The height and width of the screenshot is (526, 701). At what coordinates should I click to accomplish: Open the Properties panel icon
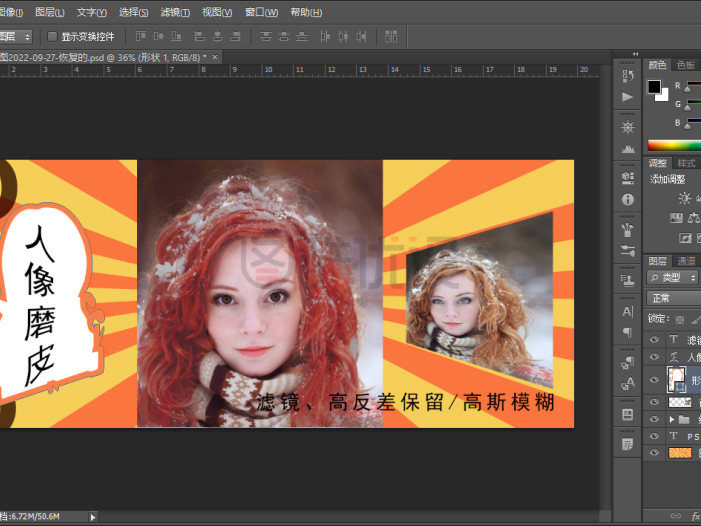(x=628, y=178)
